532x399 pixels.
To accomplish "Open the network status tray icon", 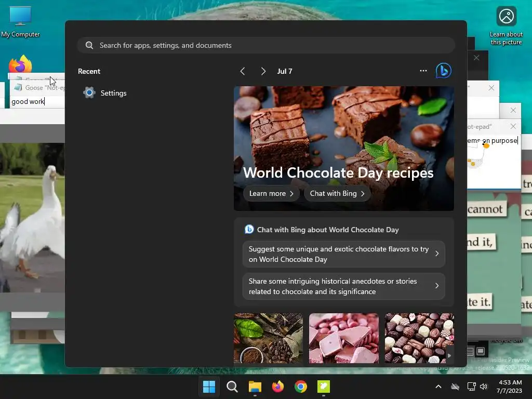I will (x=471, y=387).
